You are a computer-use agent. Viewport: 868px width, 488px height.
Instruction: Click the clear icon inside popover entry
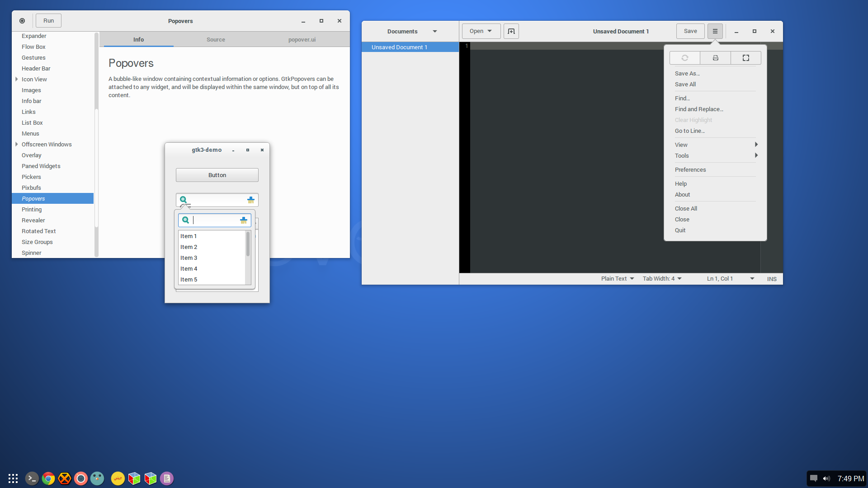244,220
